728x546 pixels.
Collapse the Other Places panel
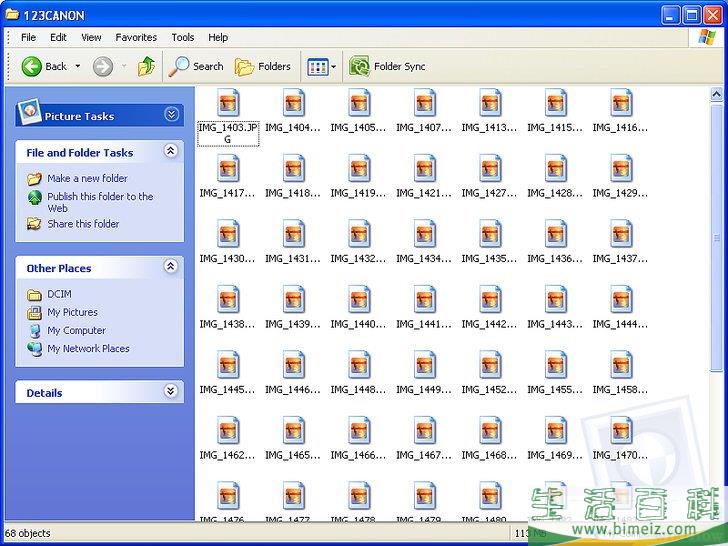coord(171,267)
